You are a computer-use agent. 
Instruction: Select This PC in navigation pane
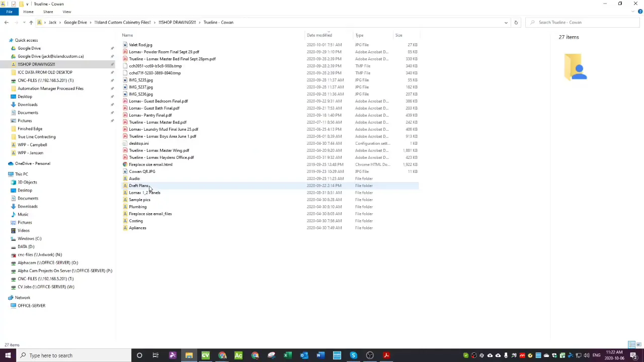22,174
